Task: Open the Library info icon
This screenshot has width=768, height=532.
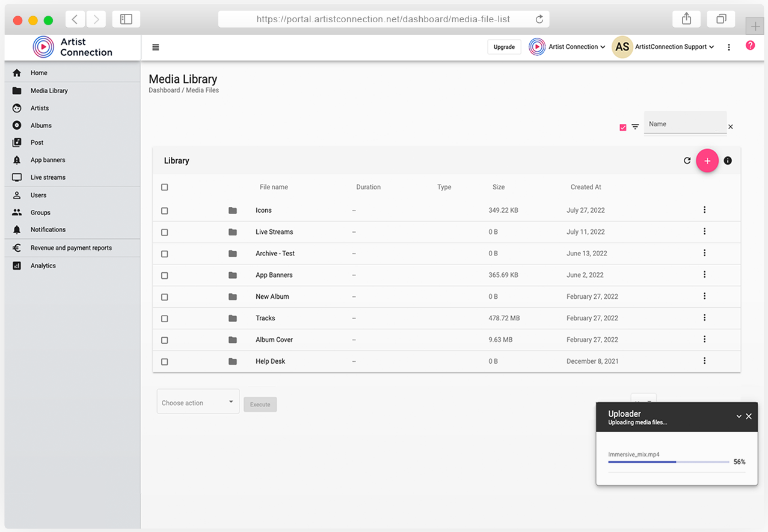Action: 728,161
